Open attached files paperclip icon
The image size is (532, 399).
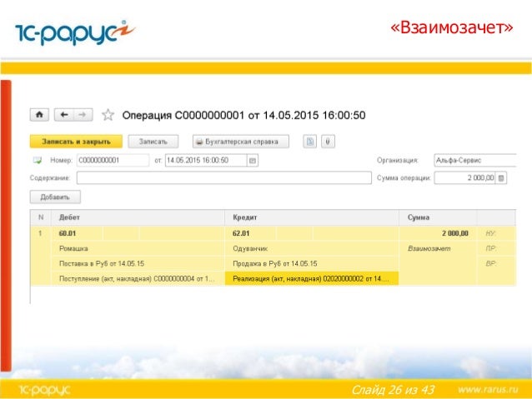(328, 142)
